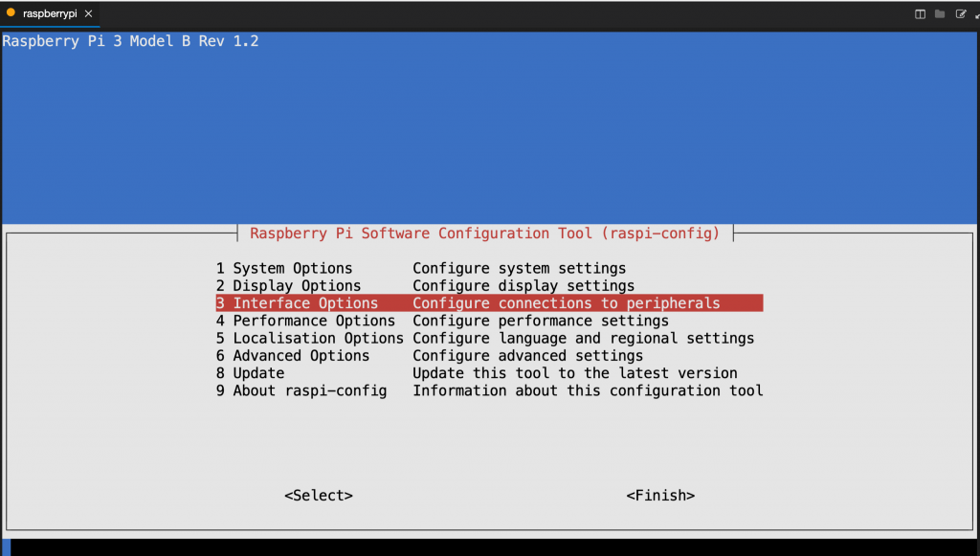This screenshot has width=980, height=556.
Task: Go to 5 Localisation Options
Action: coord(489,338)
